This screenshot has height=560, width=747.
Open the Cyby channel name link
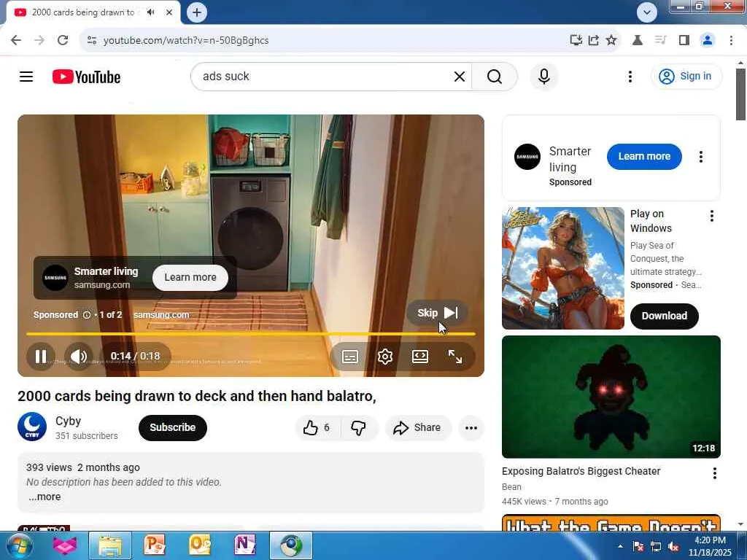[68, 421]
